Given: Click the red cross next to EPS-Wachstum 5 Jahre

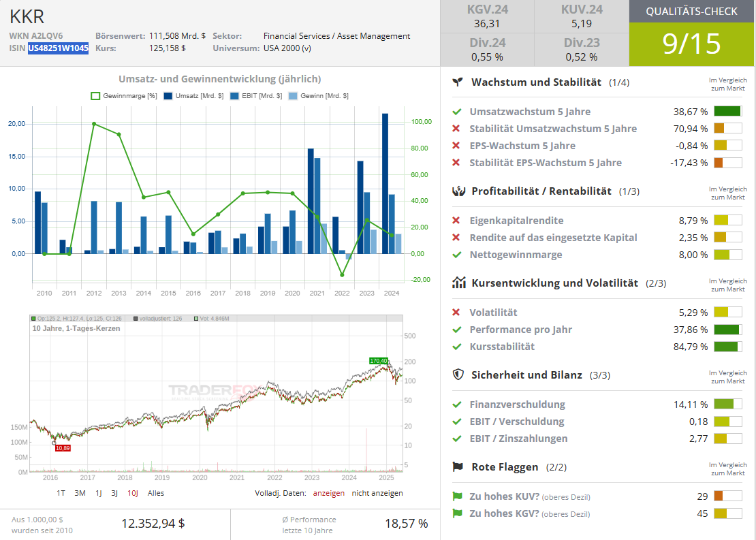Looking at the screenshot, I should (x=456, y=146).
